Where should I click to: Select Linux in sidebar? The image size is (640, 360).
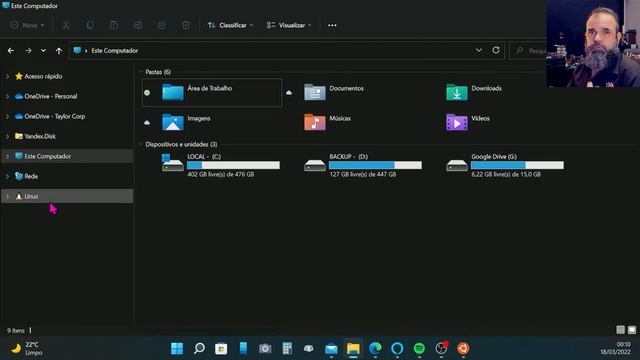coord(67,196)
